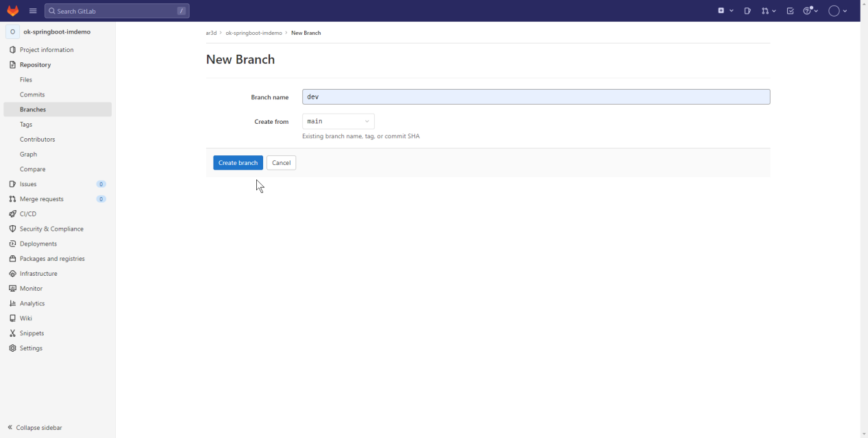Viewport: 868px width, 438px height.
Task: Click the Create branch button
Action: pyautogui.click(x=238, y=163)
